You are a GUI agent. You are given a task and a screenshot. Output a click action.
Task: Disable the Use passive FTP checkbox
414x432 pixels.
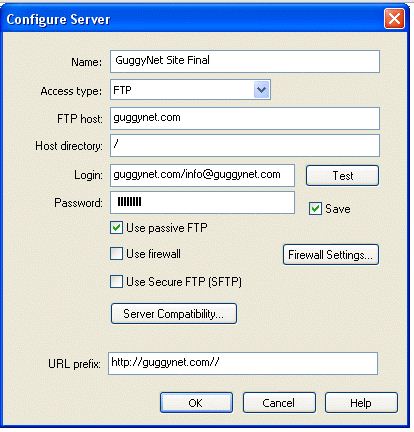116,228
